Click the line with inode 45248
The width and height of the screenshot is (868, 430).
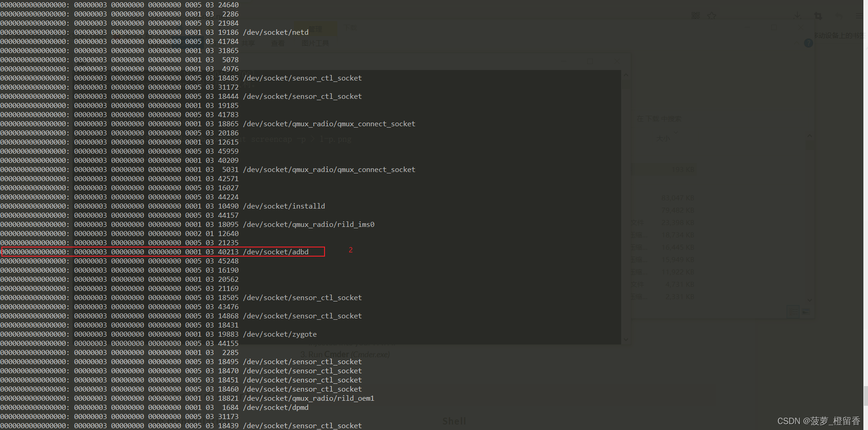(x=119, y=261)
